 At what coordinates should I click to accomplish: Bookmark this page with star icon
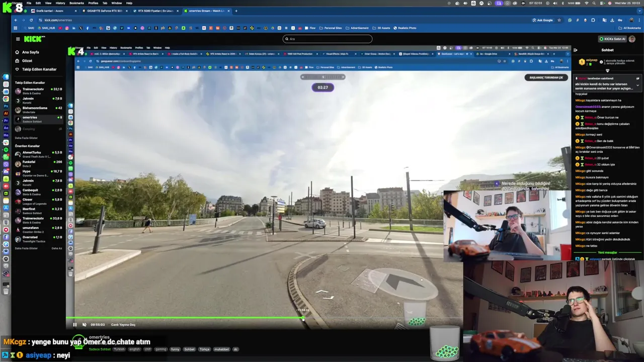point(559,20)
